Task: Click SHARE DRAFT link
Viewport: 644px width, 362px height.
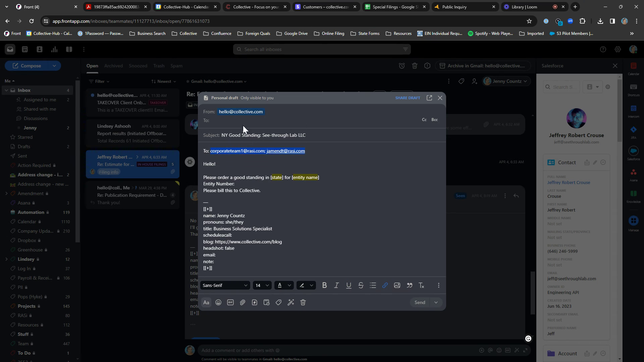Action: [x=408, y=98]
